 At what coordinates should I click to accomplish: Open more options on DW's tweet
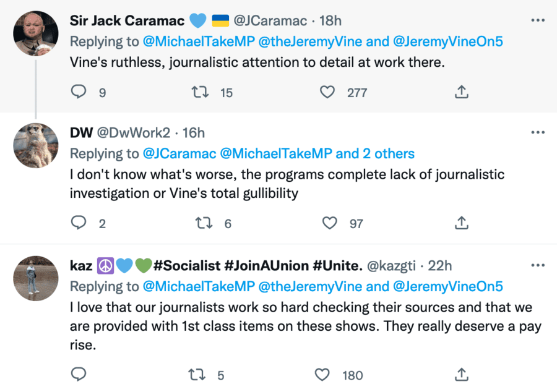538,132
